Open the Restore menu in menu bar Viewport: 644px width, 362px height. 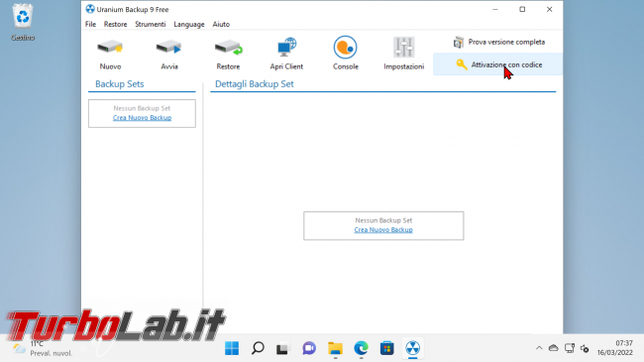click(x=115, y=24)
